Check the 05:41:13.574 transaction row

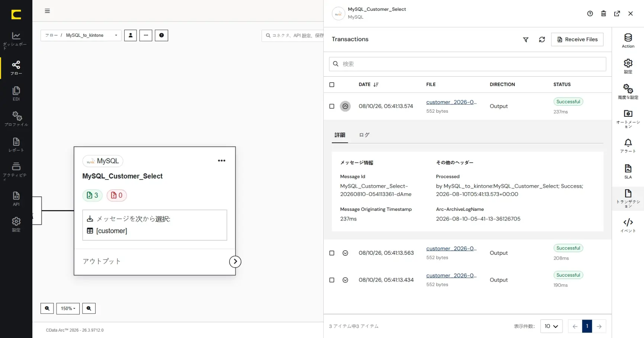tap(332, 106)
